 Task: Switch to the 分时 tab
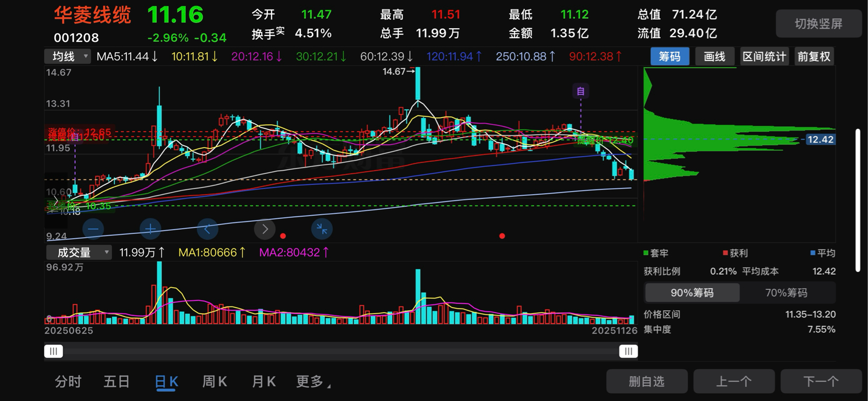[68, 382]
